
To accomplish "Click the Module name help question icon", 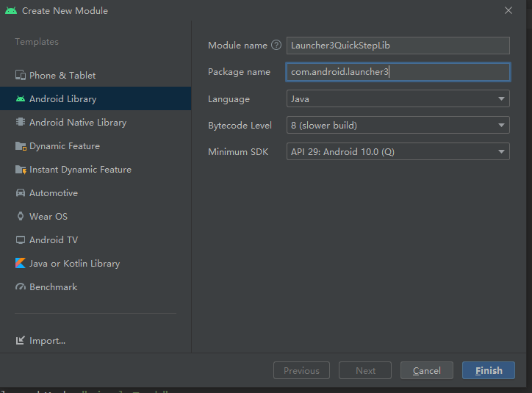I will (276, 45).
